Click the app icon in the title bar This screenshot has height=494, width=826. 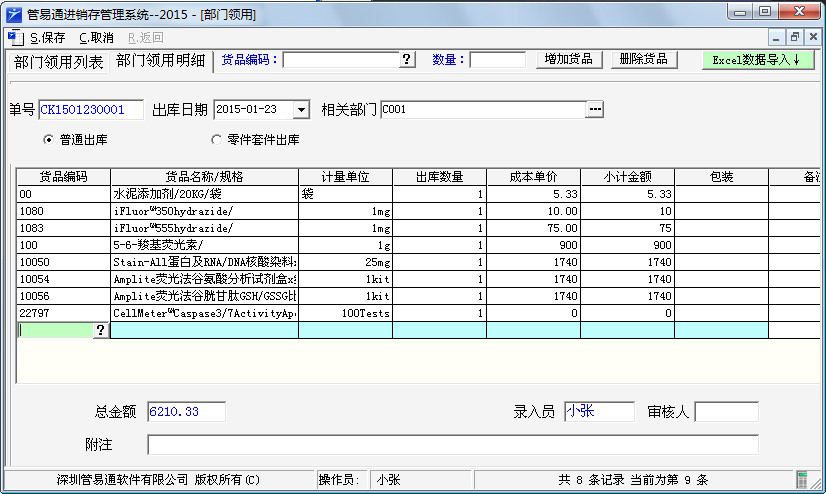13,12
